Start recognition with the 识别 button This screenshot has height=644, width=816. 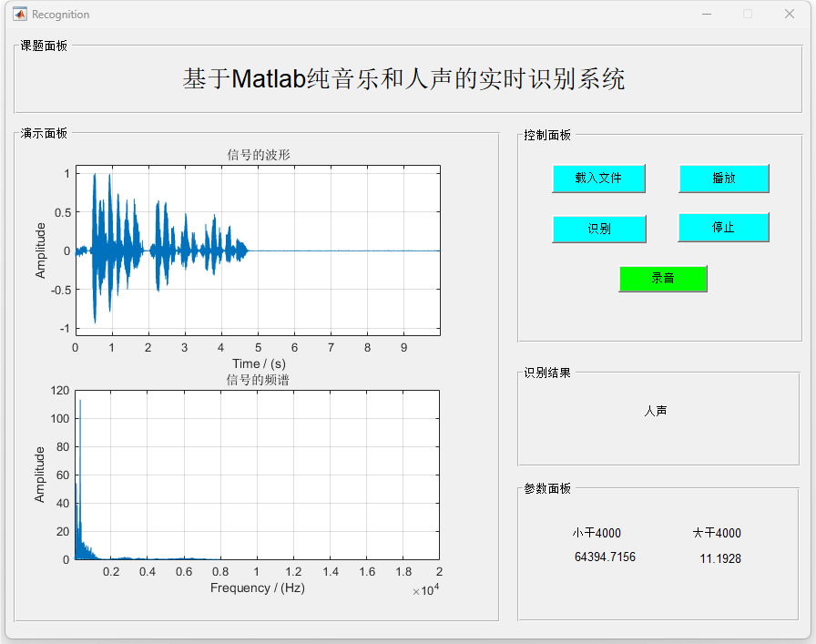click(x=598, y=230)
